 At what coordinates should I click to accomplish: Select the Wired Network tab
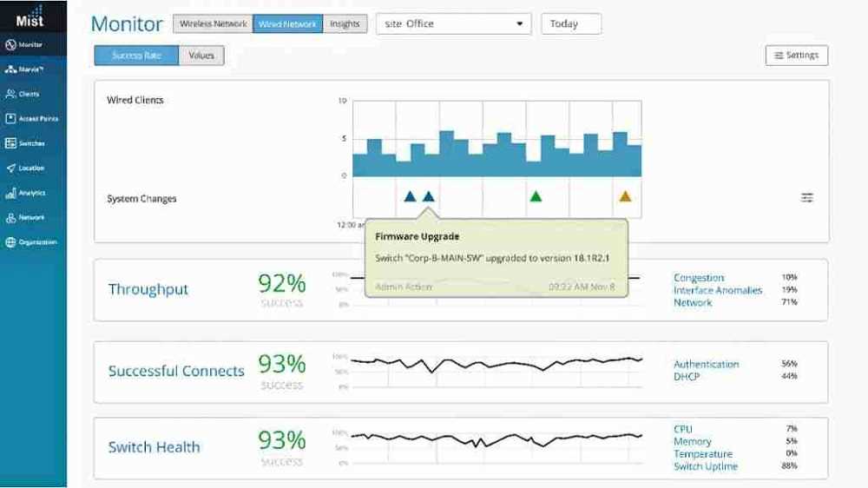click(x=287, y=24)
